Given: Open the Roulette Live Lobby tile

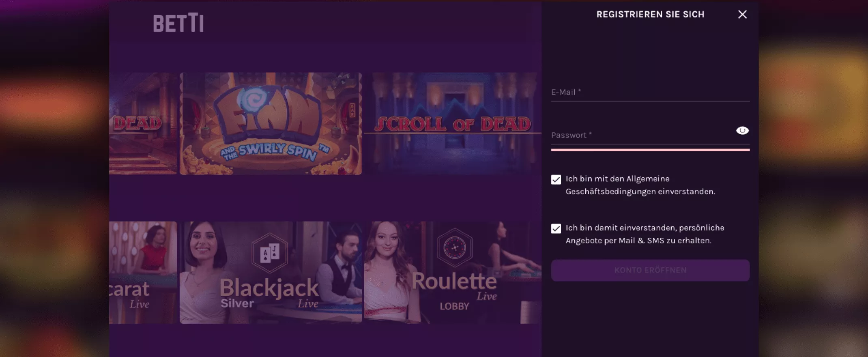Looking at the screenshot, I should click(x=453, y=273).
